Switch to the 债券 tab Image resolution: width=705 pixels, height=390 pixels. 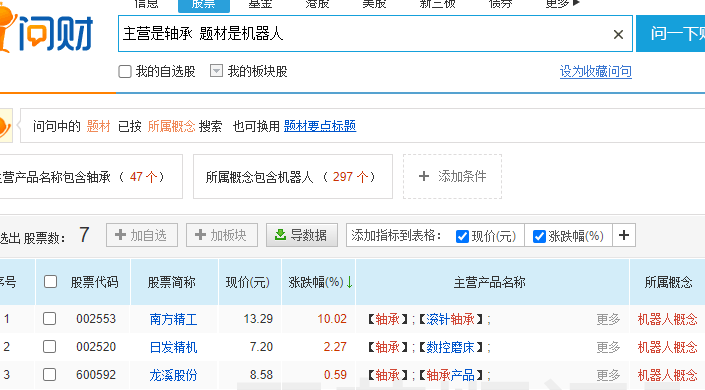[x=500, y=4]
